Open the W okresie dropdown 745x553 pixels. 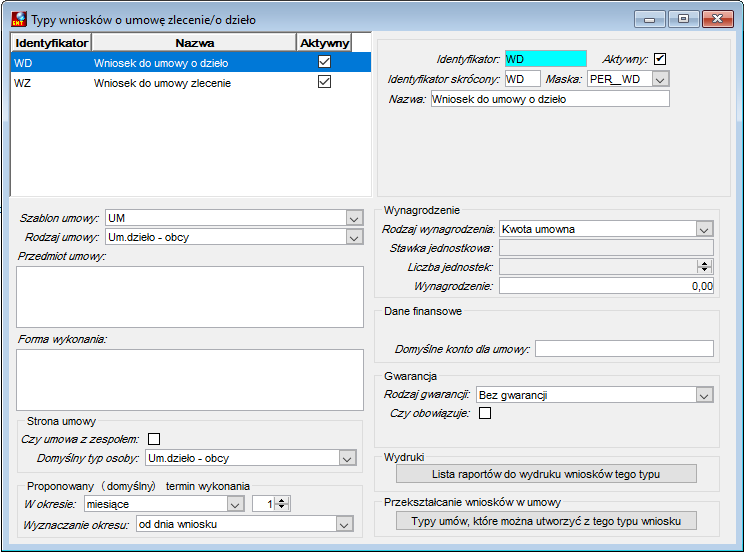coord(235,504)
